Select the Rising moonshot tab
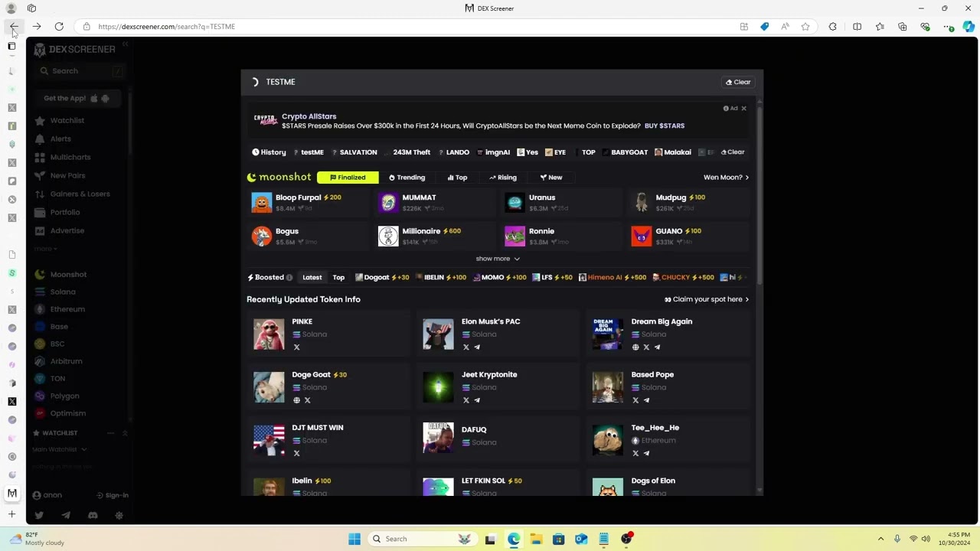This screenshot has width=980, height=551. point(503,178)
